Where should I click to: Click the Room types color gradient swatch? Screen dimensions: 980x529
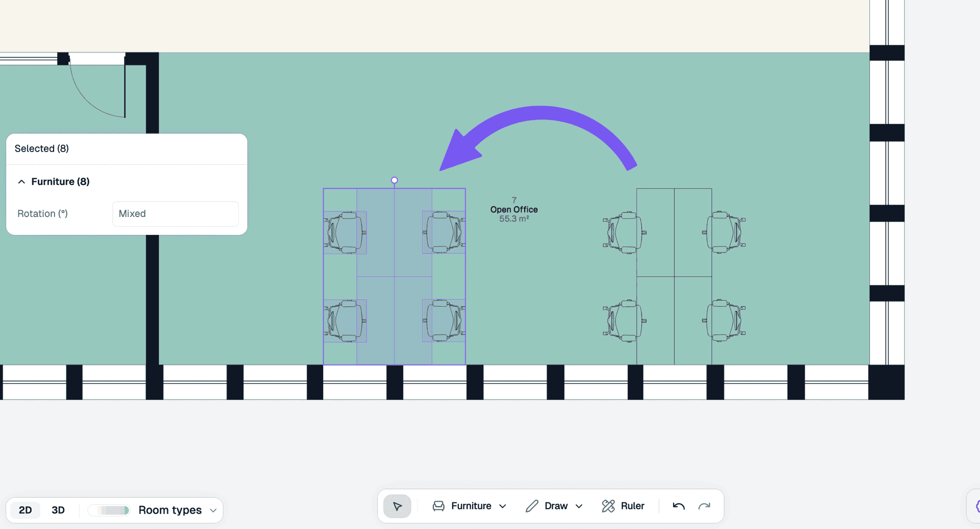pyautogui.click(x=109, y=510)
